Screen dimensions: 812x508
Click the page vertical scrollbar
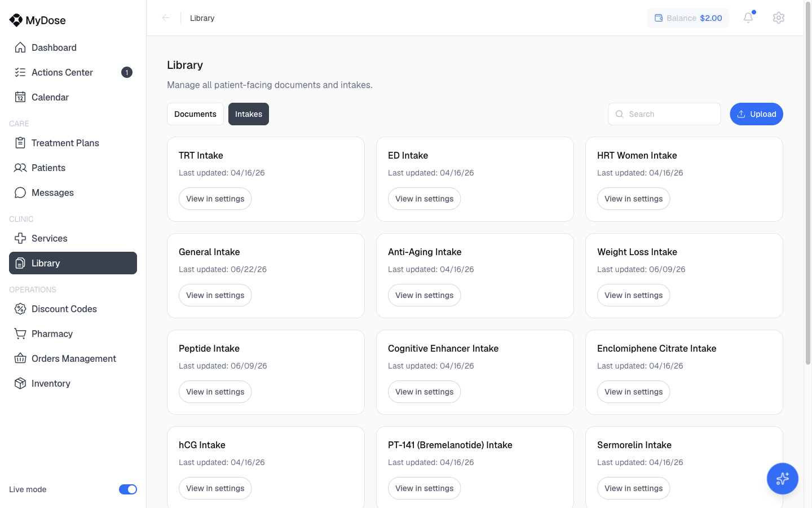point(807,183)
